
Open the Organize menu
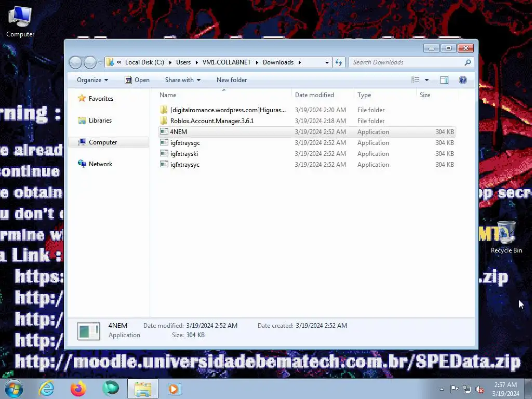coord(92,80)
